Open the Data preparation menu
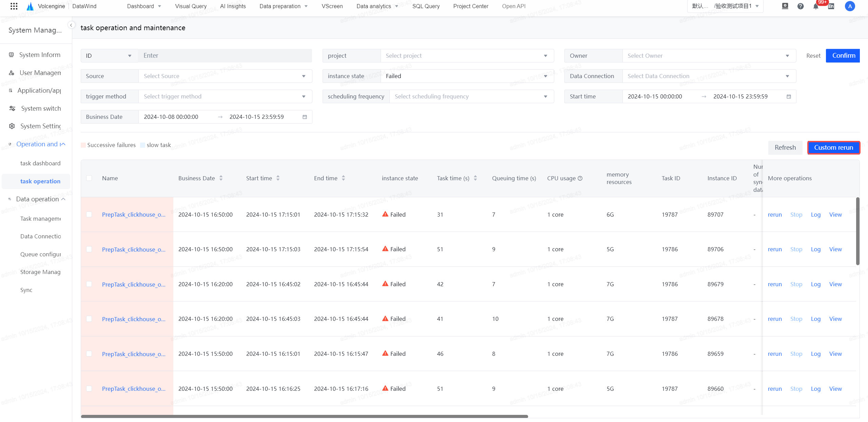This screenshot has height=422, width=868. tap(283, 6)
